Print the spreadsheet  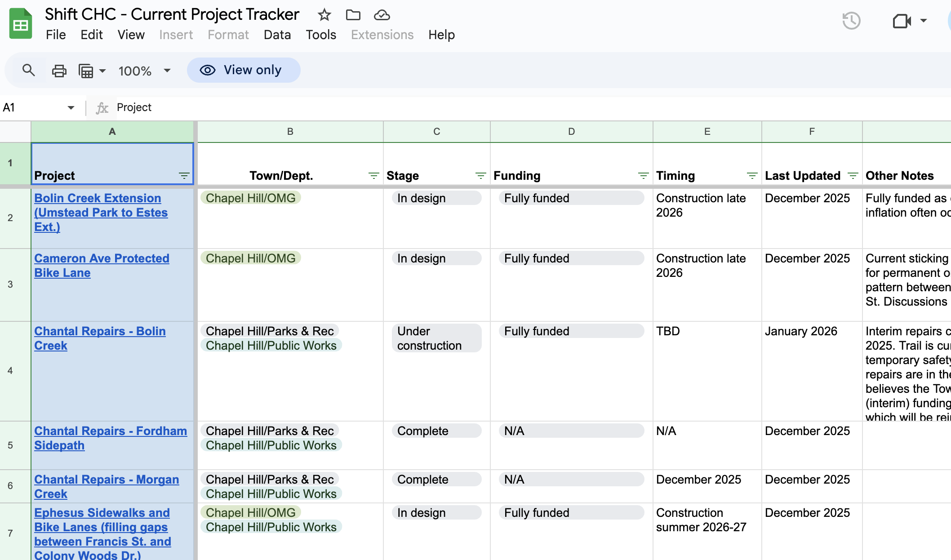(x=59, y=70)
